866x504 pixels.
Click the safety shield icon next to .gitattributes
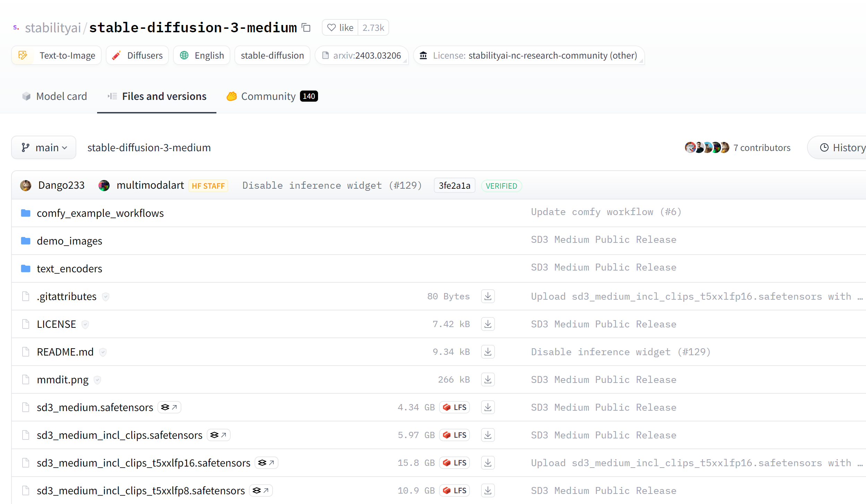[106, 297]
